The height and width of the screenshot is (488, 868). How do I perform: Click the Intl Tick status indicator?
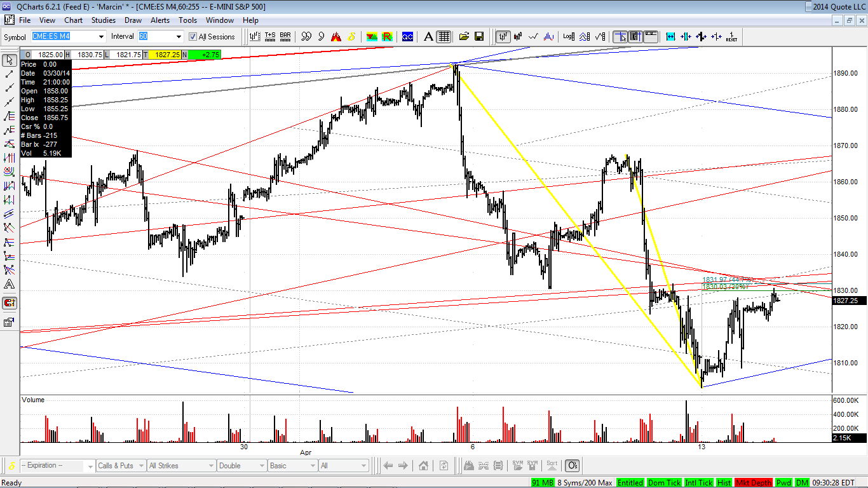coord(698,483)
